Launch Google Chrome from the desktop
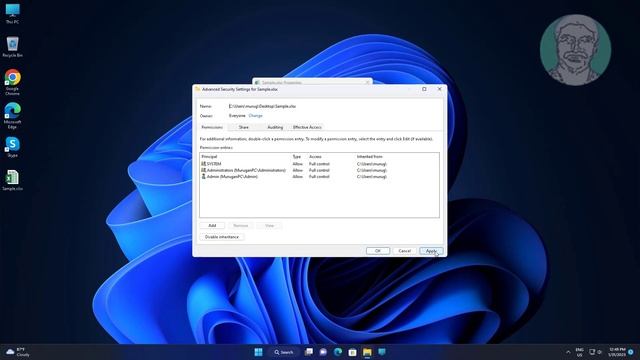 (x=12, y=82)
